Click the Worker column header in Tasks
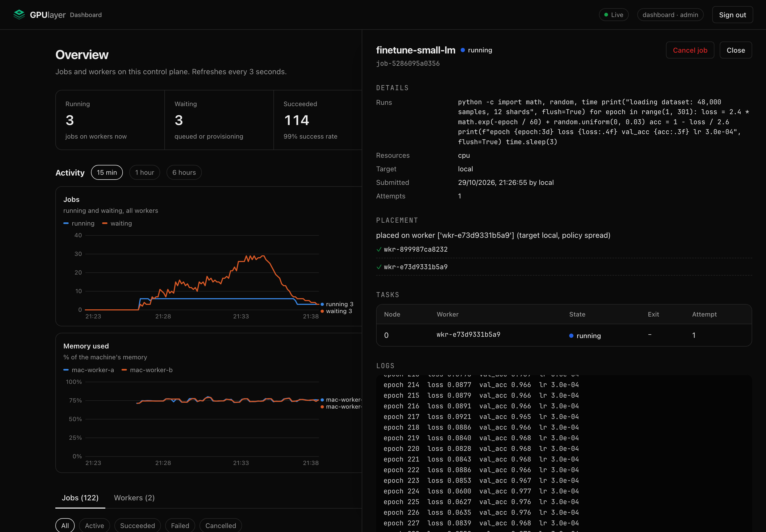This screenshot has height=532, width=766. coord(447,314)
